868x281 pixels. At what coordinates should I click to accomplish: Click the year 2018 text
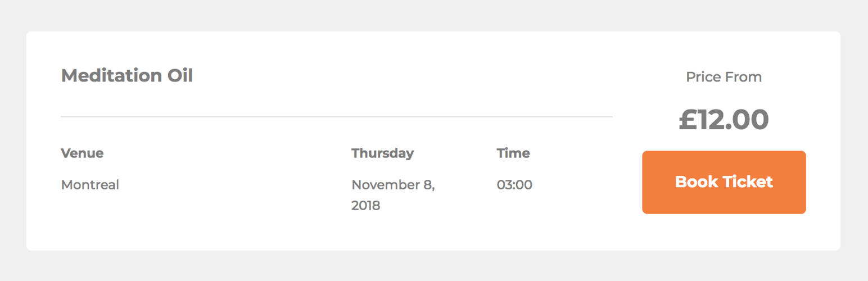coord(366,206)
